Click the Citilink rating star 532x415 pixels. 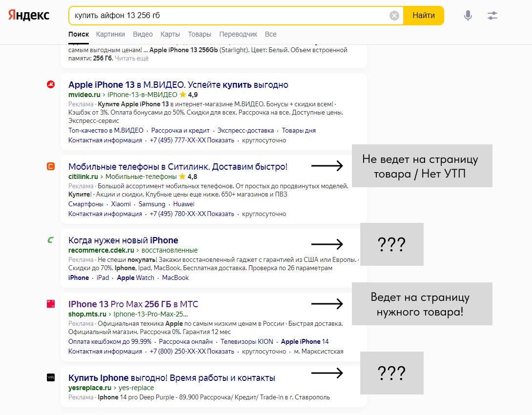[x=182, y=177]
